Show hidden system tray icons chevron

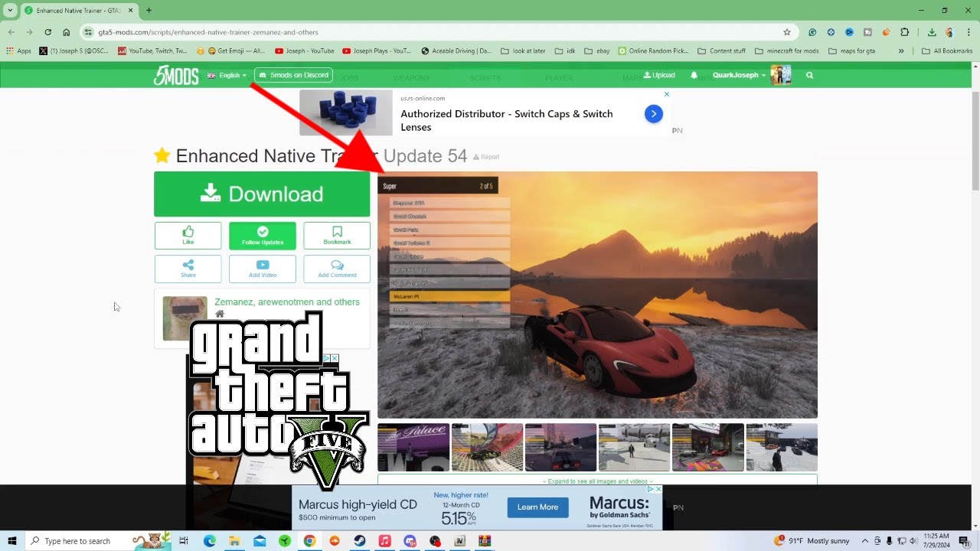pyautogui.click(x=865, y=541)
